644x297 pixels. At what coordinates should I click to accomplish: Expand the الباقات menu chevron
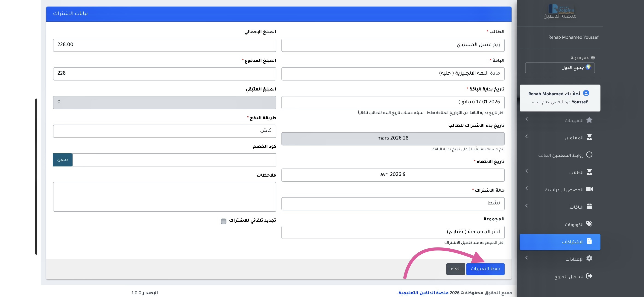tap(527, 206)
